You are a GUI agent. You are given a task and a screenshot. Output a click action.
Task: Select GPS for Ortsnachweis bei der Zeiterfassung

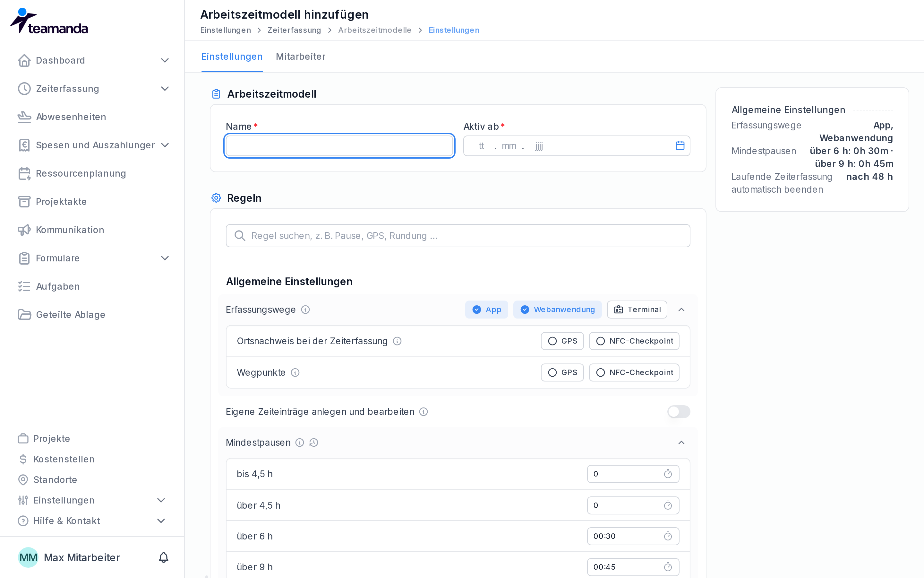pyautogui.click(x=562, y=341)
